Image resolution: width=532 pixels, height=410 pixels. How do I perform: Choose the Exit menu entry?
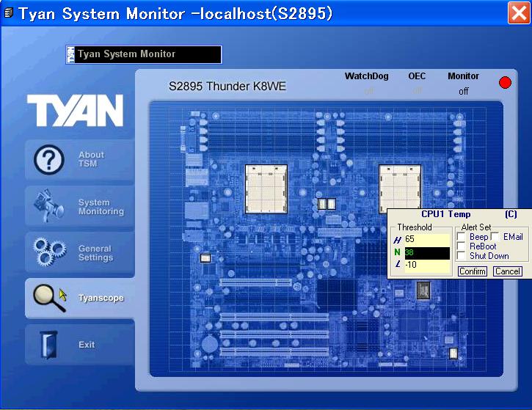(80, 345)
